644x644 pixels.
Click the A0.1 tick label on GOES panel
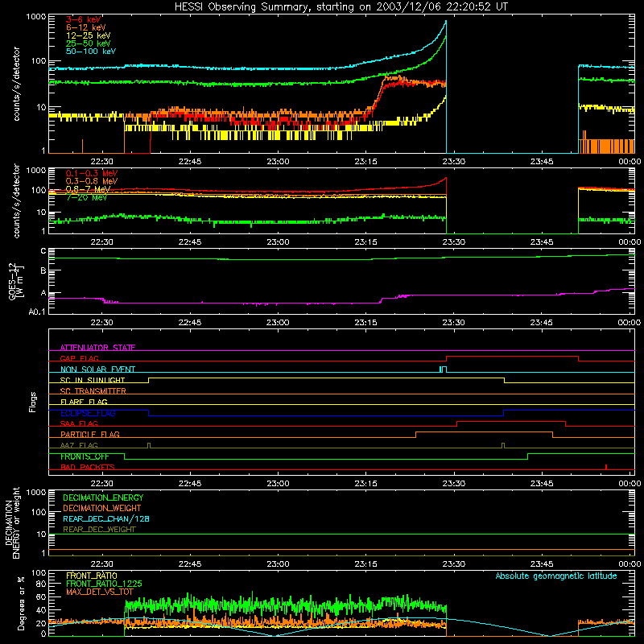[x=37, y=312]
